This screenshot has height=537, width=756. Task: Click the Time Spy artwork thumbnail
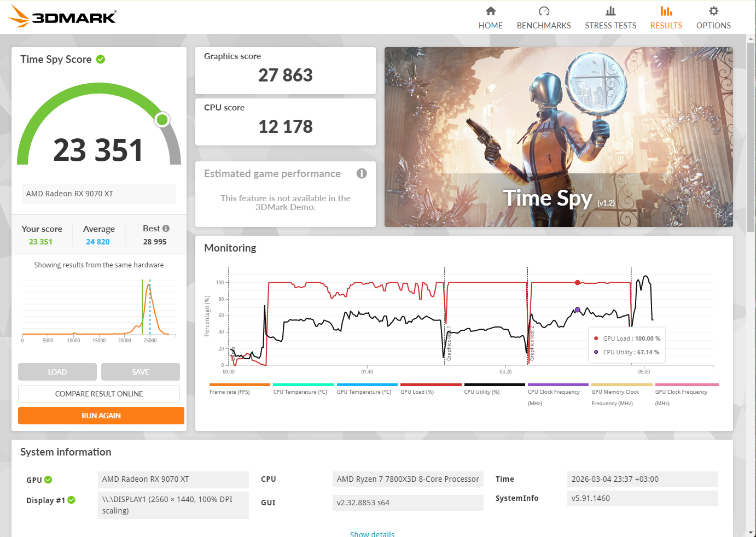pyautogui.click(x=559, y=137)
